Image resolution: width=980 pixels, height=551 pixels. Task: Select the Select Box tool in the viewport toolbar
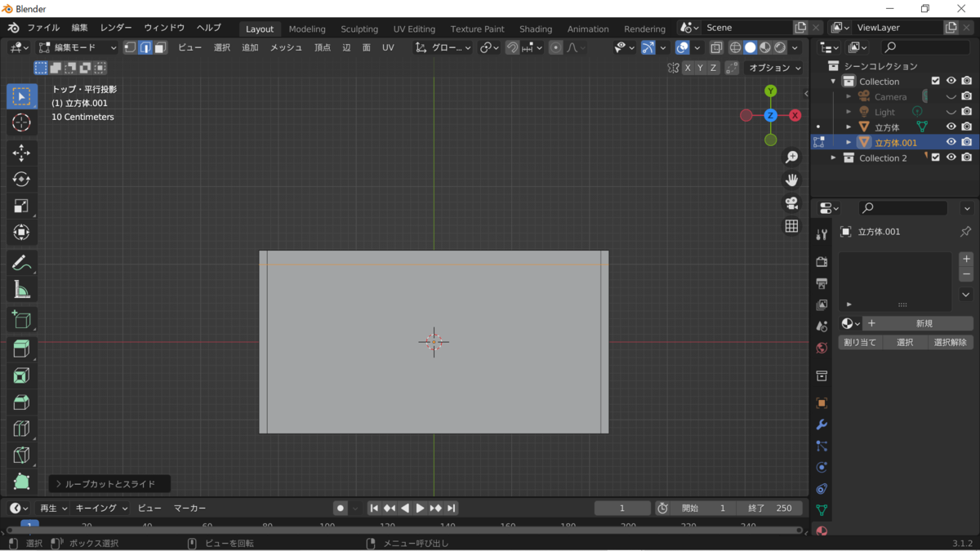pyautogui.click(x=22, y=96)
